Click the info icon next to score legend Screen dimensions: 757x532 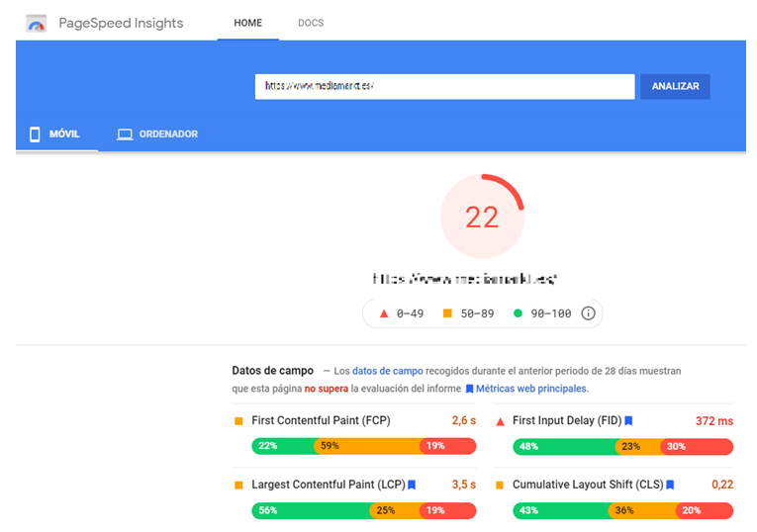[588, 313]
